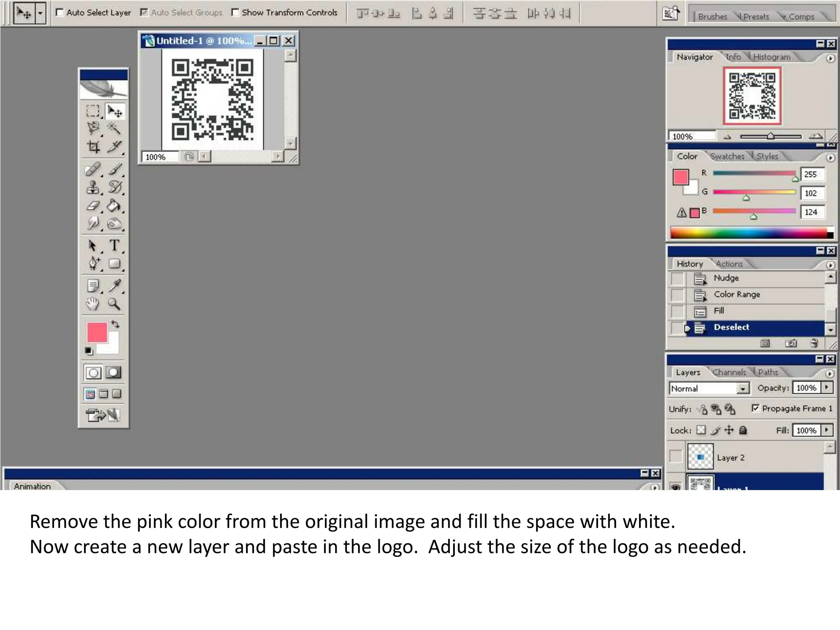840x630 pixels.
Task: Toggle lock position for layer
Action: [729, 430]
